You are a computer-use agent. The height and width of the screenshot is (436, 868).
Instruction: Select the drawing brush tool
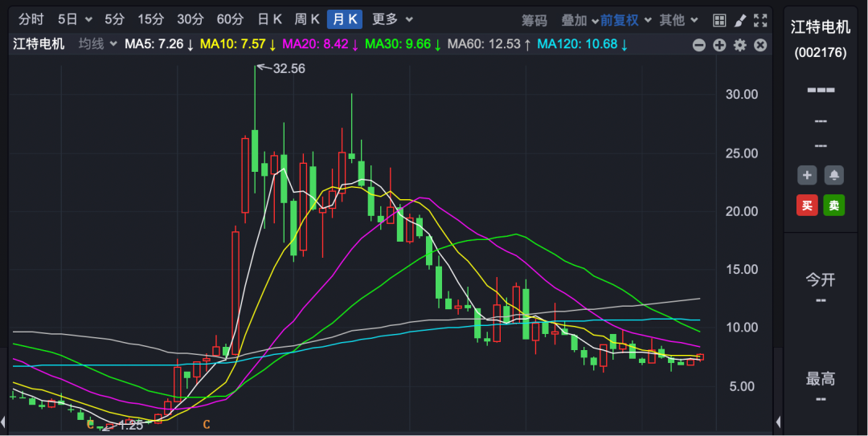click(740, 20)
